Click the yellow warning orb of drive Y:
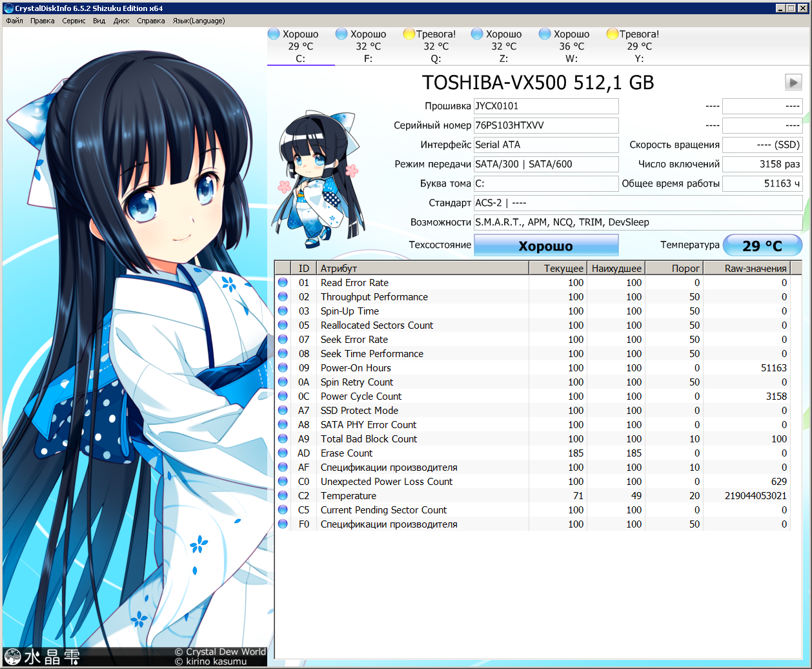Screen dimensions: 812x669 pos(612,34)
